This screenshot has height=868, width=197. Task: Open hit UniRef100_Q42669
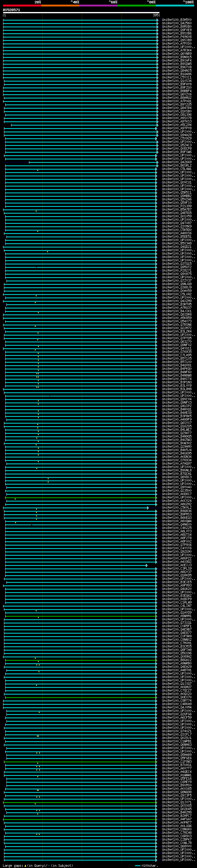(177, 162)
